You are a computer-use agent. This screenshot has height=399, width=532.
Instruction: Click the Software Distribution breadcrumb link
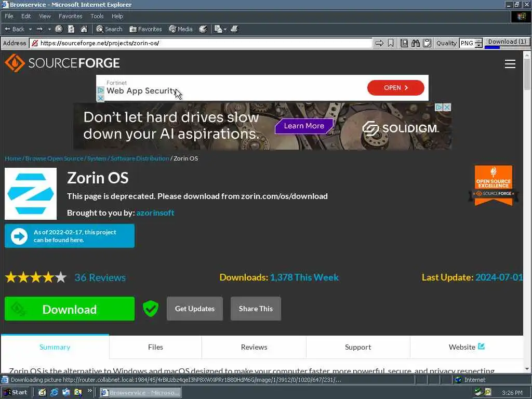[140, 158]
